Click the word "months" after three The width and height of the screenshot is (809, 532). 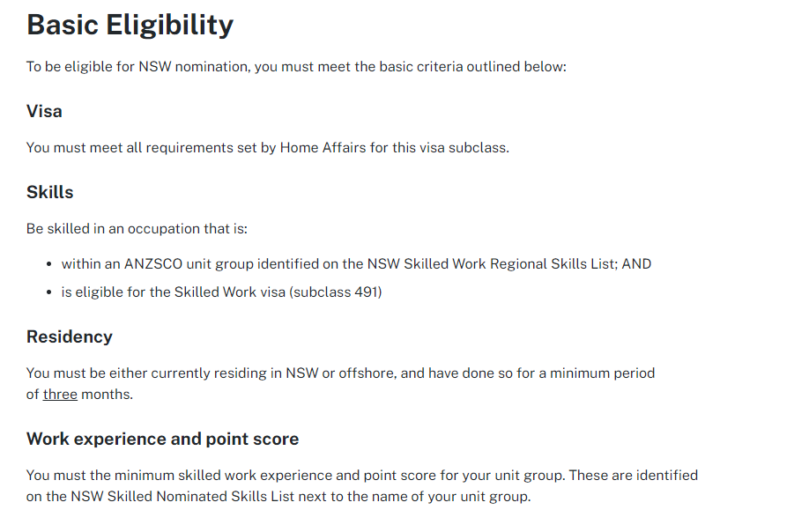pyautogui.click(x=107, y=395)
